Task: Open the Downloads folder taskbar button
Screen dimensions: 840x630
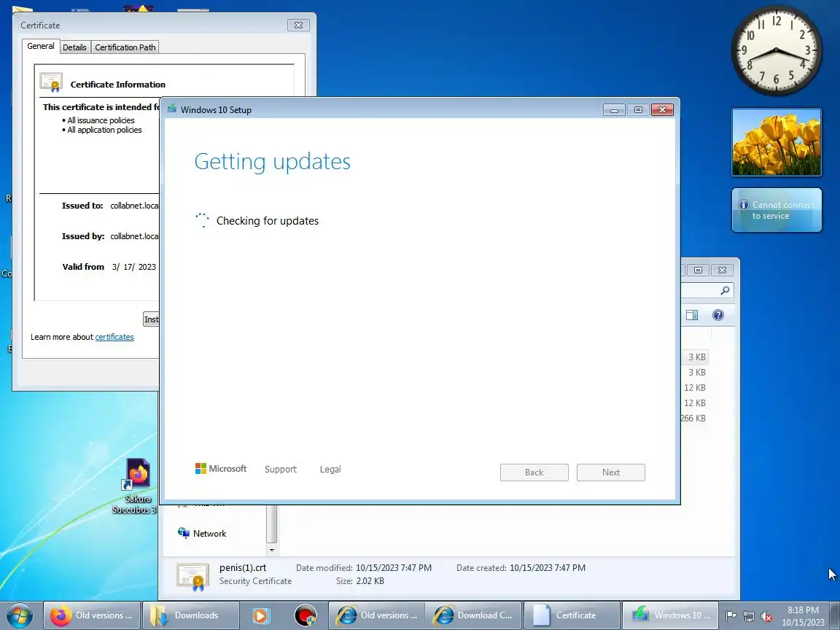Action: coord(190,615)
